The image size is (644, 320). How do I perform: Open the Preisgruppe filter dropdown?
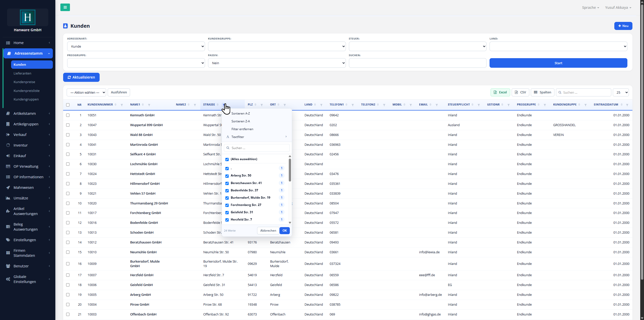[x=136, y=63]
